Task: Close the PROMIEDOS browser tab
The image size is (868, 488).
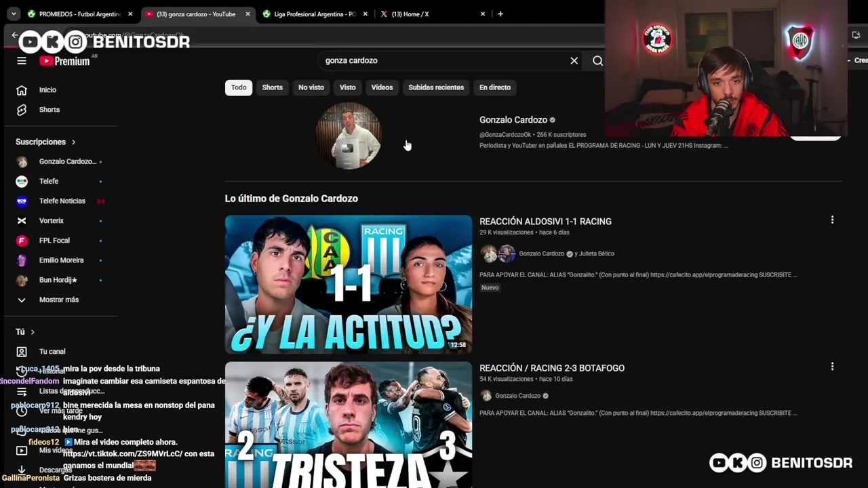Action: 130,14
